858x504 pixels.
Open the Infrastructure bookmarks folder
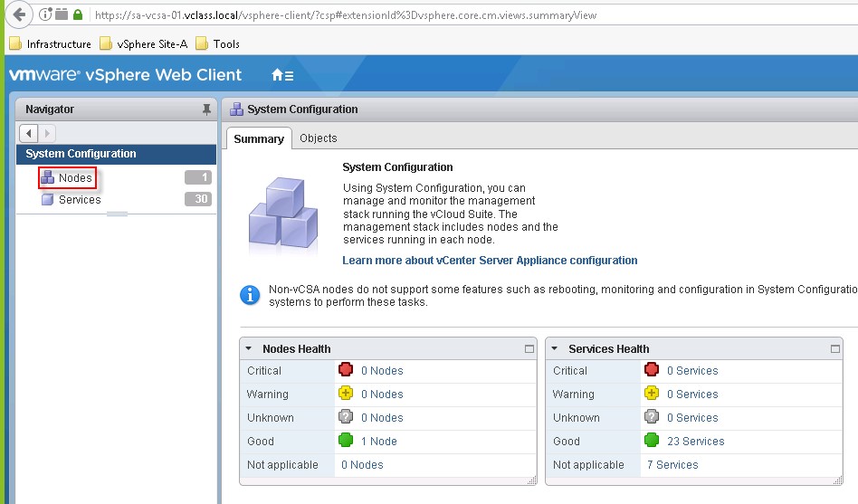[51, 43]
